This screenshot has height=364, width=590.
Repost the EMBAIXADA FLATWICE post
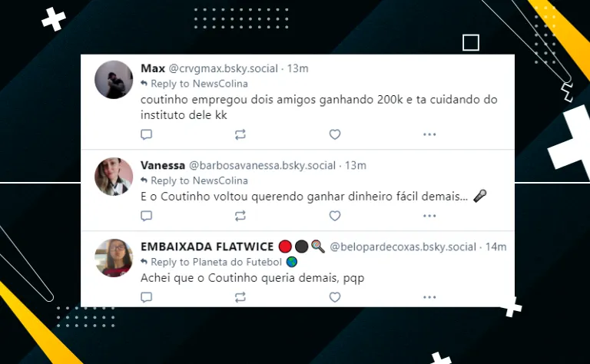point(240,297)
